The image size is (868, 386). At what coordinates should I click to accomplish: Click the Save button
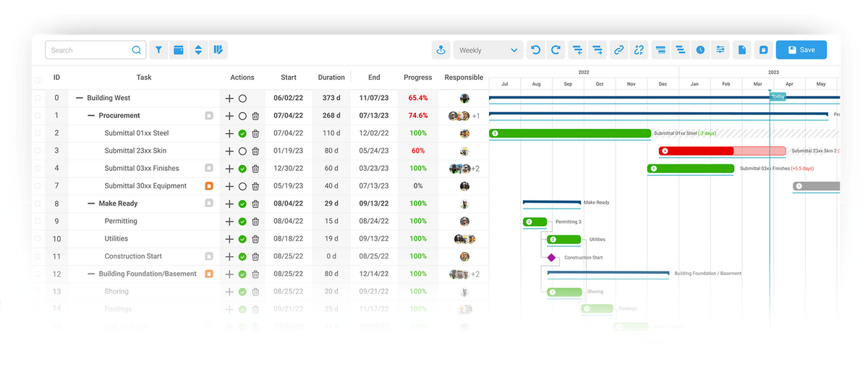coord(801,50)
